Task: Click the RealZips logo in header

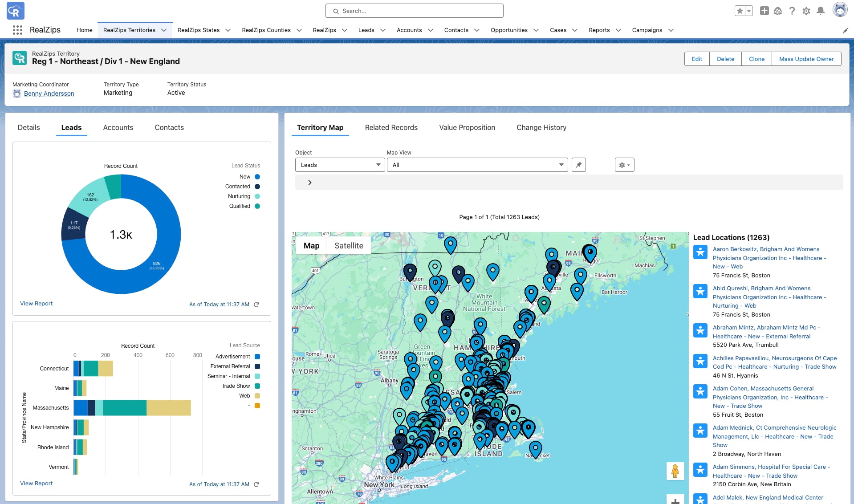Action: [x=16, y=11]
